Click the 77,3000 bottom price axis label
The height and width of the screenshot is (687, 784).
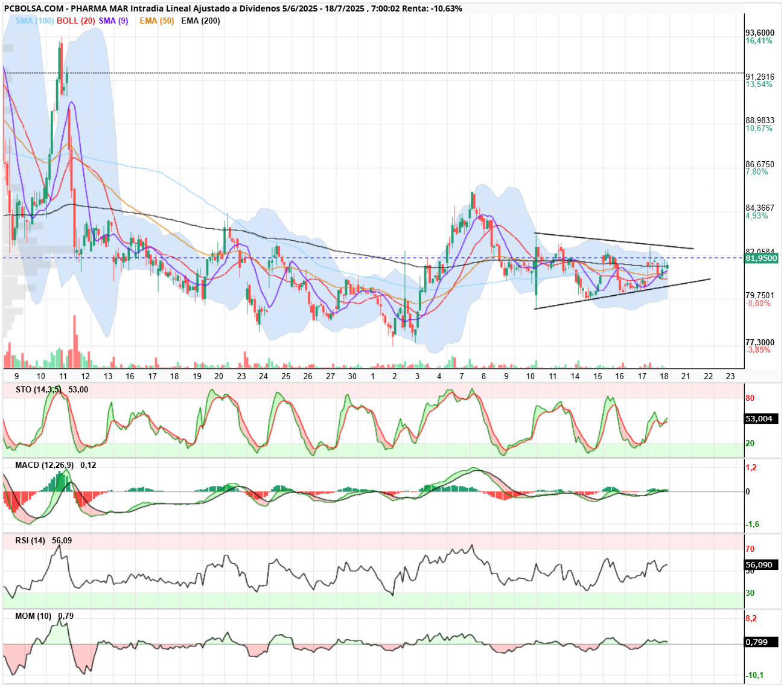coord(760,342)
